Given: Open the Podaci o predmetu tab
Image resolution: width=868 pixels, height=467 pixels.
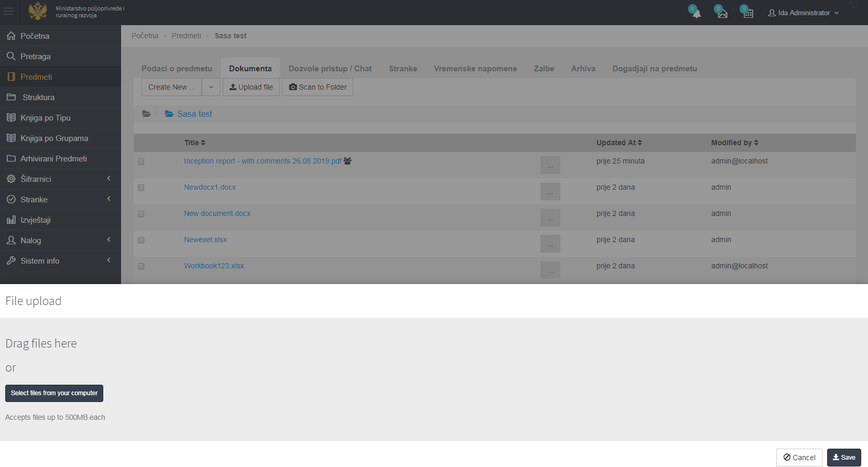Looking at the screenshot, I should [x=177, y=69].
